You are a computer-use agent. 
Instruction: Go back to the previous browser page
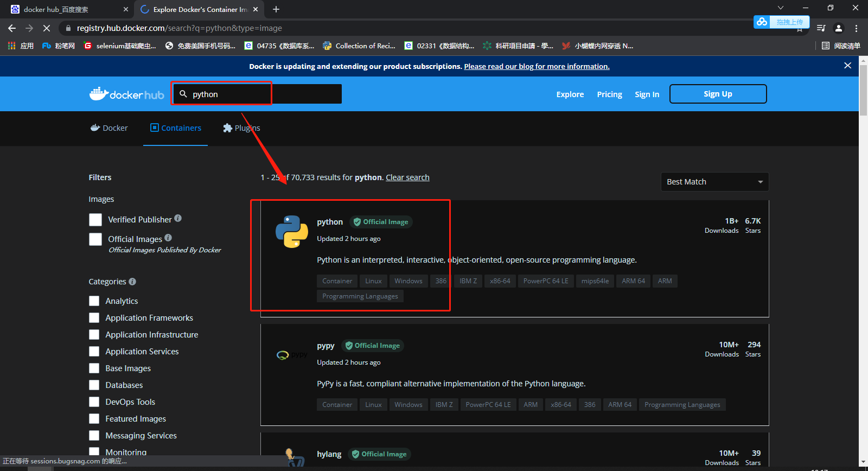click(x=12, y=28)
